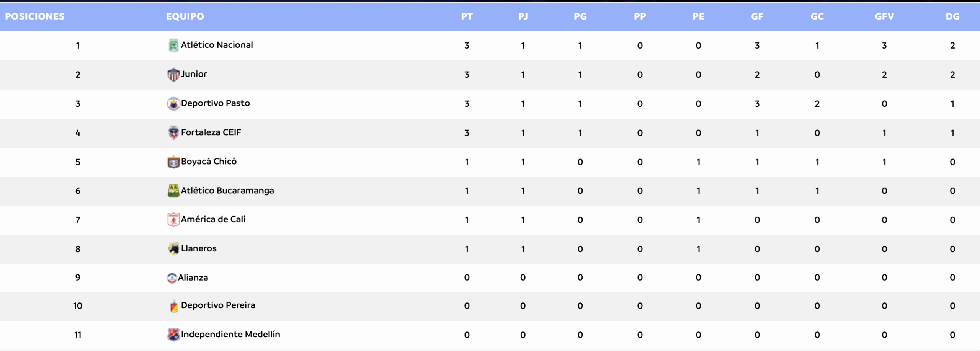
Task: Click the Fortaleza CEIF badge icon
Action: click(173, 133)
